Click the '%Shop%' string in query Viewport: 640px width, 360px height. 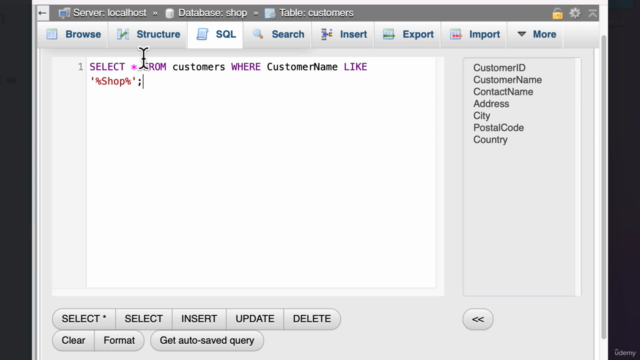click(113, 81)
